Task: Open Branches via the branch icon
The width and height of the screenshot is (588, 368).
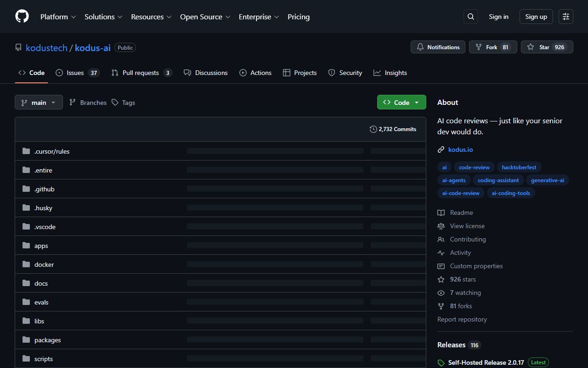Action: click(x=73, y=102)
